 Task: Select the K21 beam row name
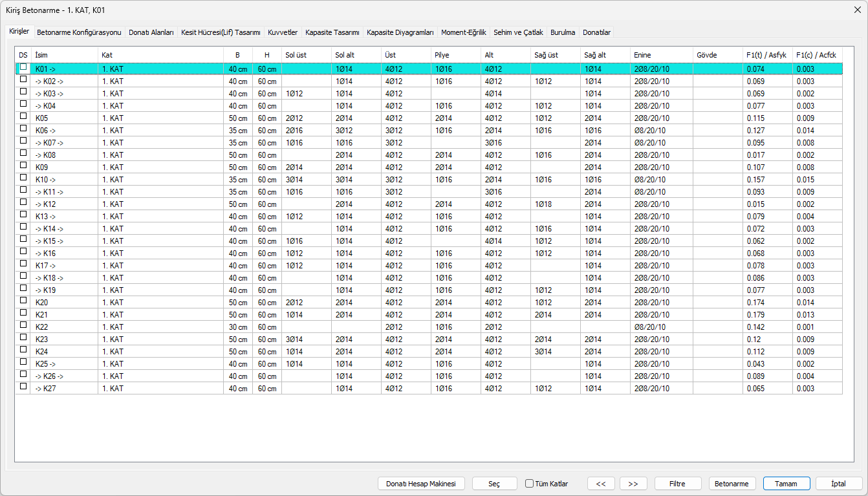pos(42,315)
